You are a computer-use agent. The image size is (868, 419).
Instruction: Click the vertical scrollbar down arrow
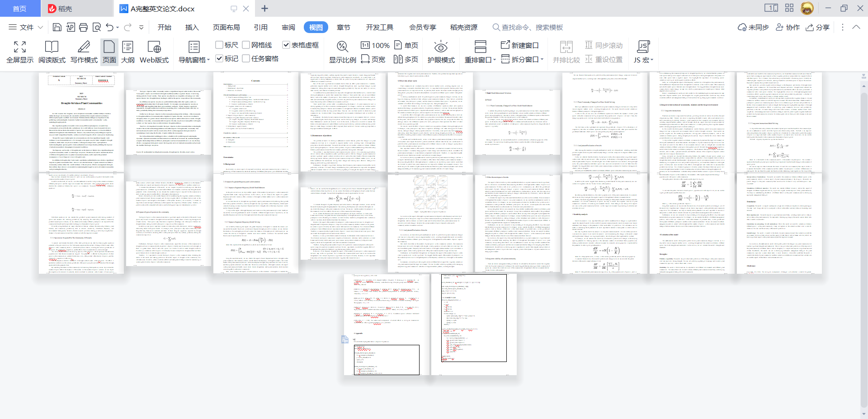click(864, 414)
